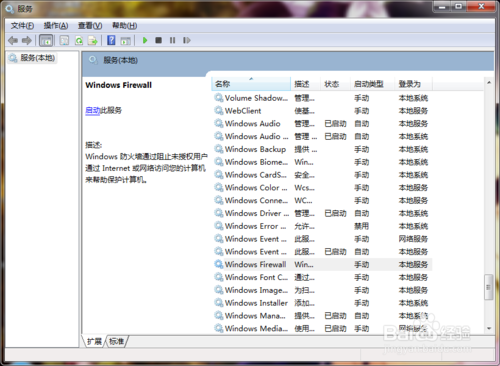Select the Windows Conne... service

pos(322,200)
